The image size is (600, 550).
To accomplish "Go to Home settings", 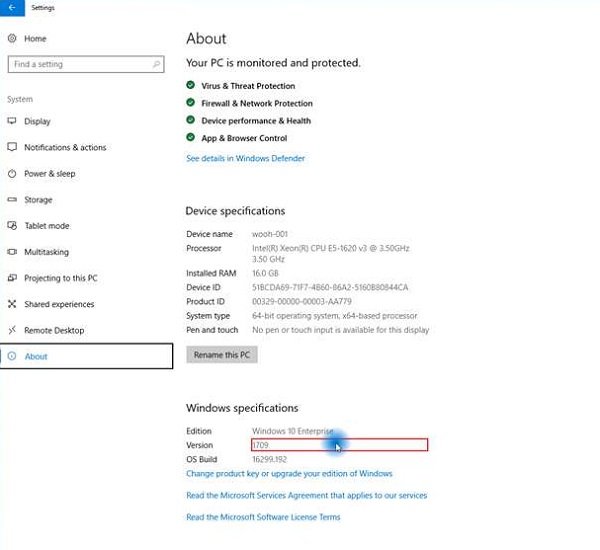I will [x=35, y=39].
